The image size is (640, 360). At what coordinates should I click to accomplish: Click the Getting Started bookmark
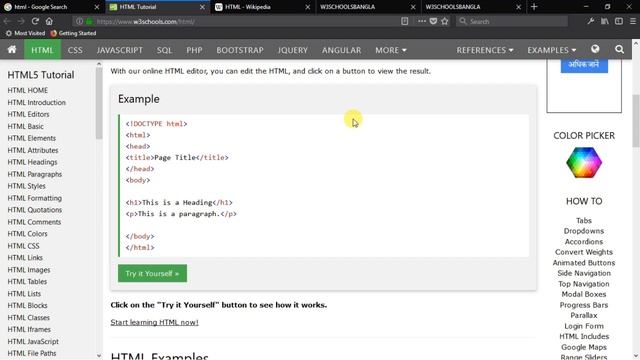coord(73,33)
